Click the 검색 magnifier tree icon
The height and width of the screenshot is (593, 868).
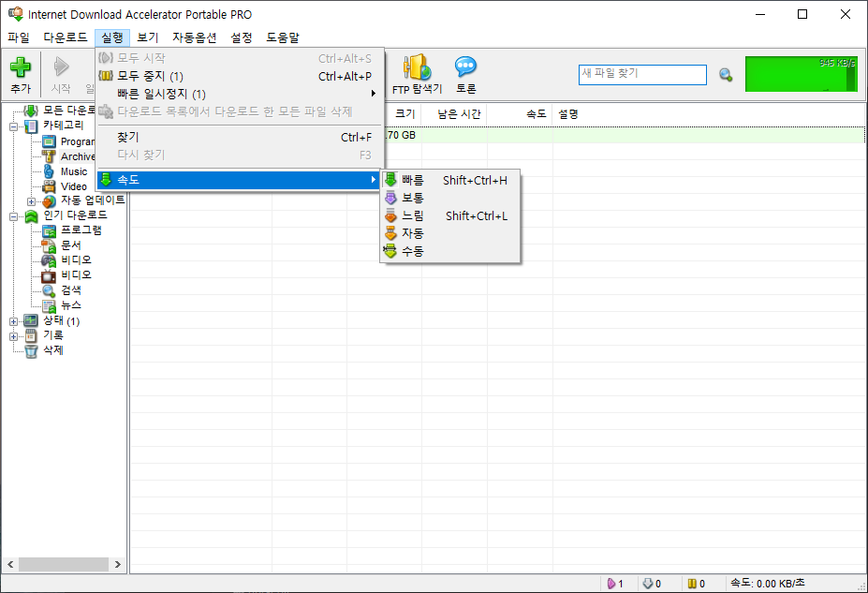(49, 290)
